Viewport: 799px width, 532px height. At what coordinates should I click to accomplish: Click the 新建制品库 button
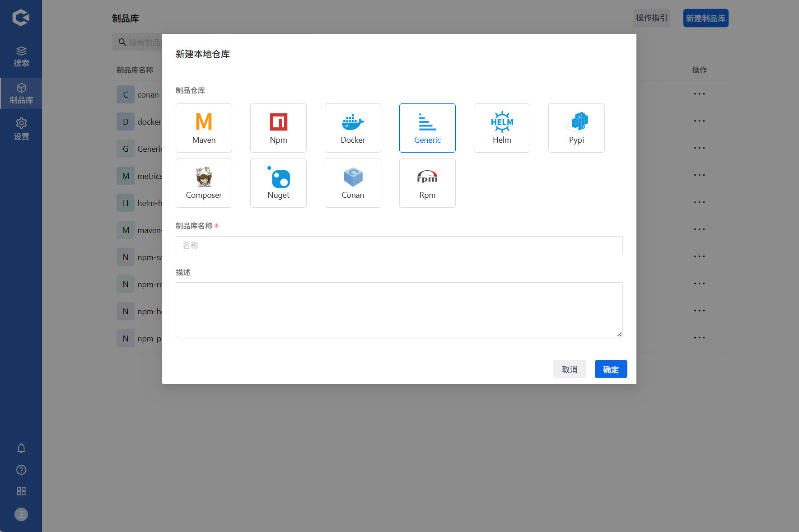coord(706,18)
